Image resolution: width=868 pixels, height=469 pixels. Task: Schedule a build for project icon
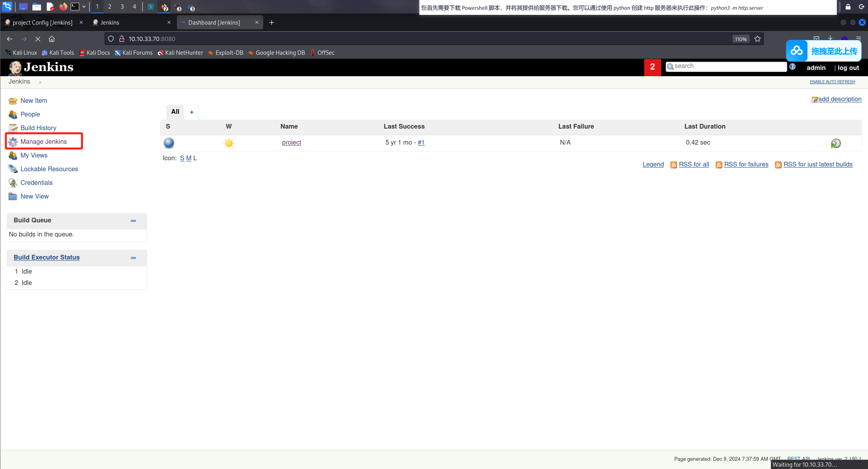point(836,143)
